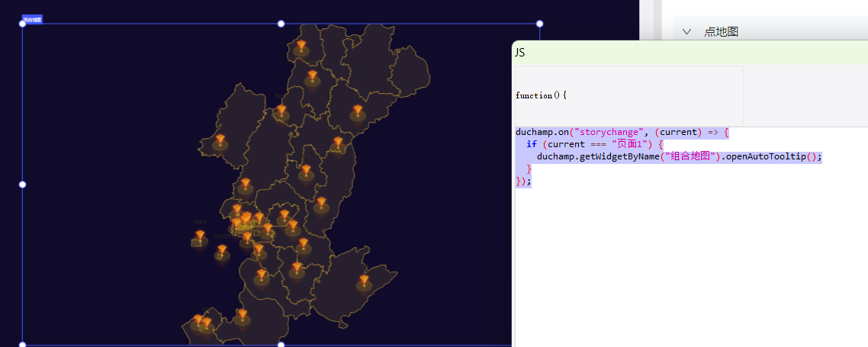Place cursor on the if (current === line
Screen dimensions: 868x347
pyautogui.click(x=595, y=144)
